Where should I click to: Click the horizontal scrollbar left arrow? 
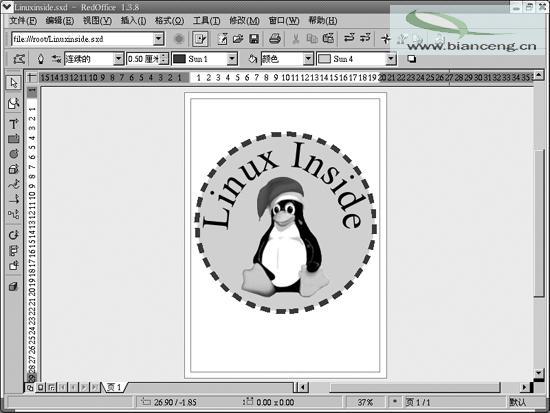coord(303,387)
